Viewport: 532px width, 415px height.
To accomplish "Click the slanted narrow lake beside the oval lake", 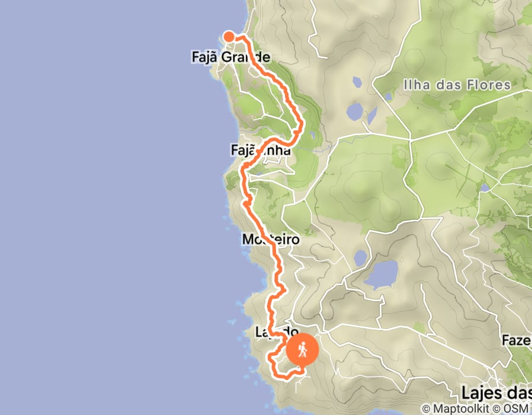I will [372, 116].
